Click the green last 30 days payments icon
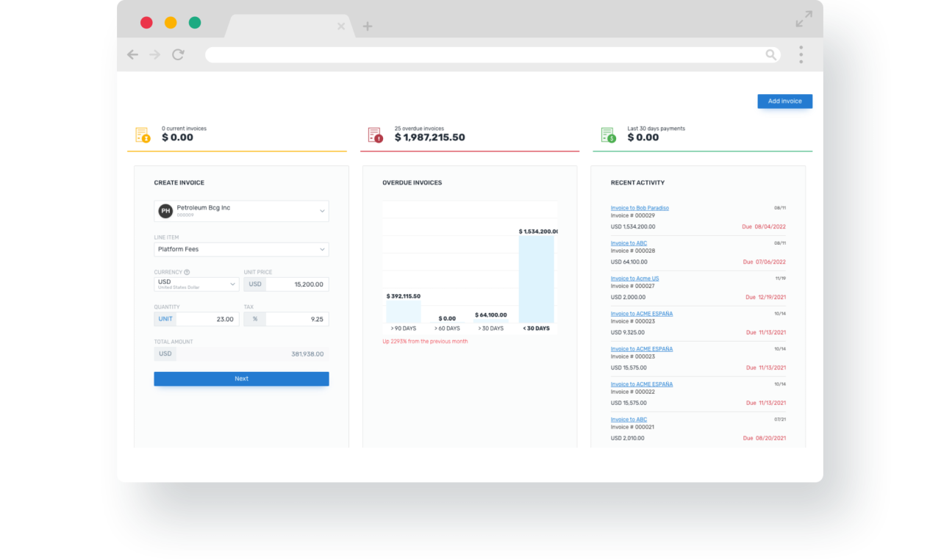Viewport: 941px width, 560px height. (x=607, y=134)
